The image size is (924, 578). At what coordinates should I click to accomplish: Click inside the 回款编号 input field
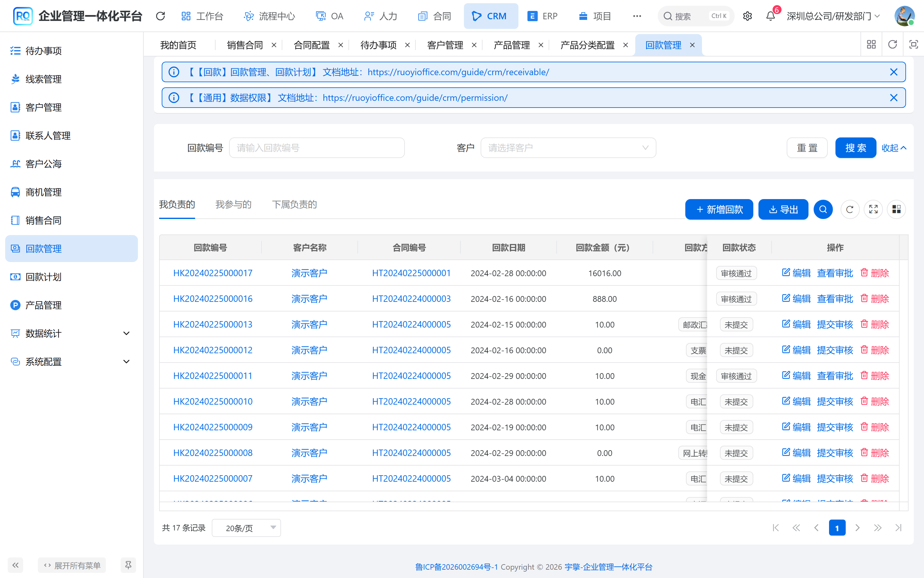317,148
